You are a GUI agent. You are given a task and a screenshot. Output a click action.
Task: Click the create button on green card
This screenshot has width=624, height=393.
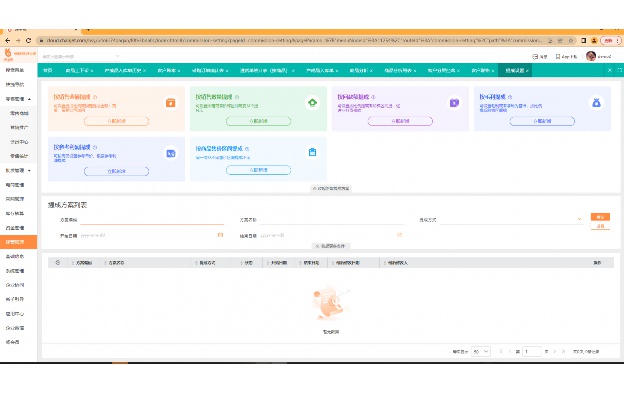(x=258, y=121)
